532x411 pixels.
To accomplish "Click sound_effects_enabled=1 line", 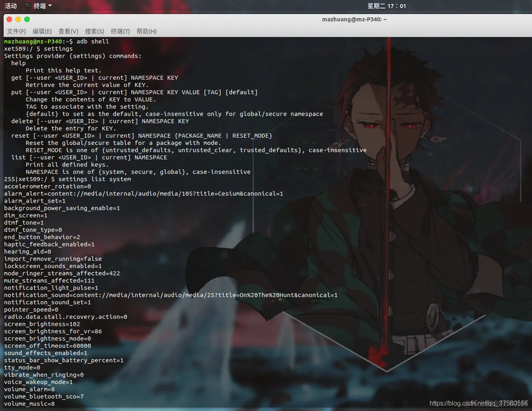I will 46,353.
